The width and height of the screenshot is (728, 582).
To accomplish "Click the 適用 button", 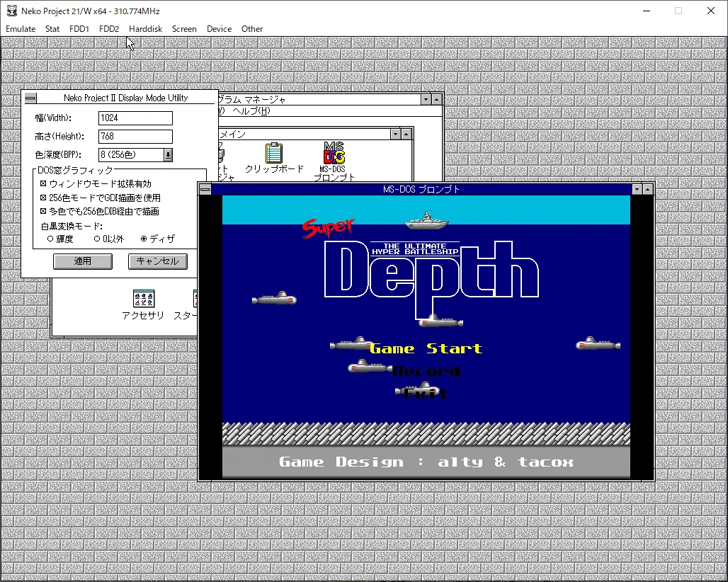I will 83,261.
